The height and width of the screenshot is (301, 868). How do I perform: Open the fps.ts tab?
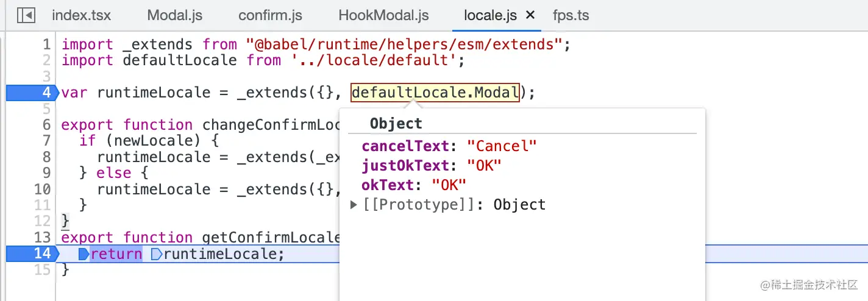(x=571, y=15)
